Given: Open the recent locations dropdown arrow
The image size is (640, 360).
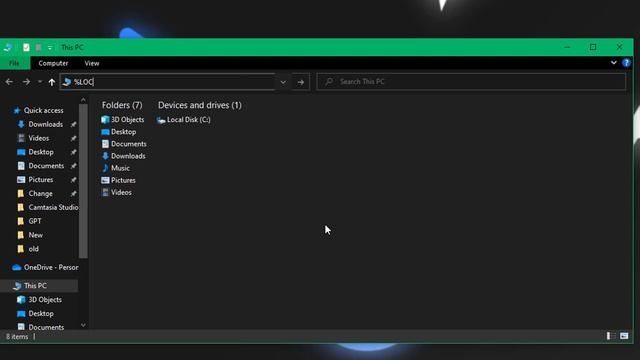Looking at the screenshot, I should tap(40, 82).
